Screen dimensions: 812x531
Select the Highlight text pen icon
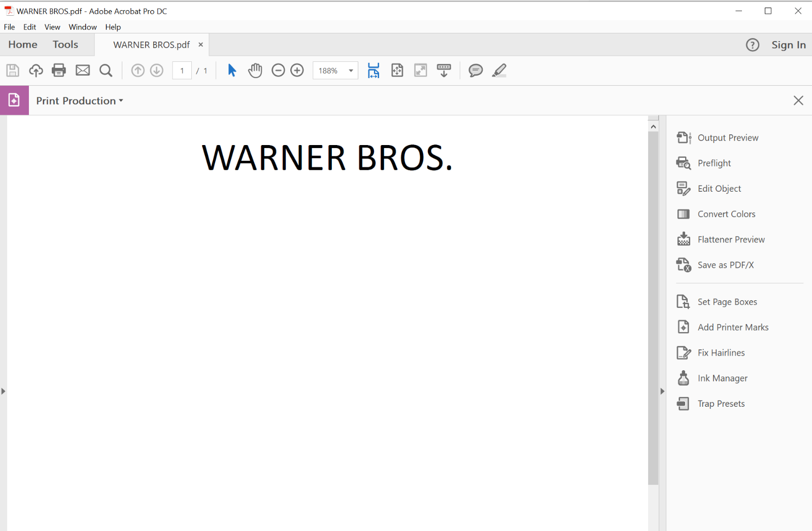[x=499, y=70]
